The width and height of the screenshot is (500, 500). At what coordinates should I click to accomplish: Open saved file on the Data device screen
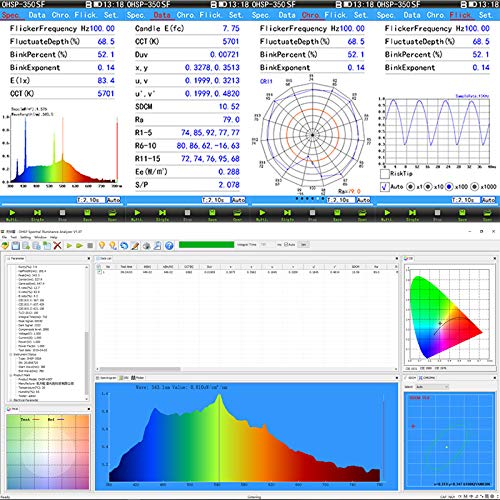[x=237, y=215]
